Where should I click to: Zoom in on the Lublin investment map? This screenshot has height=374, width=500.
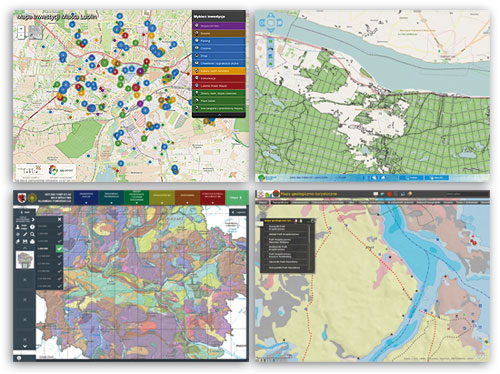pyautogui.click(x=21, y=29)
